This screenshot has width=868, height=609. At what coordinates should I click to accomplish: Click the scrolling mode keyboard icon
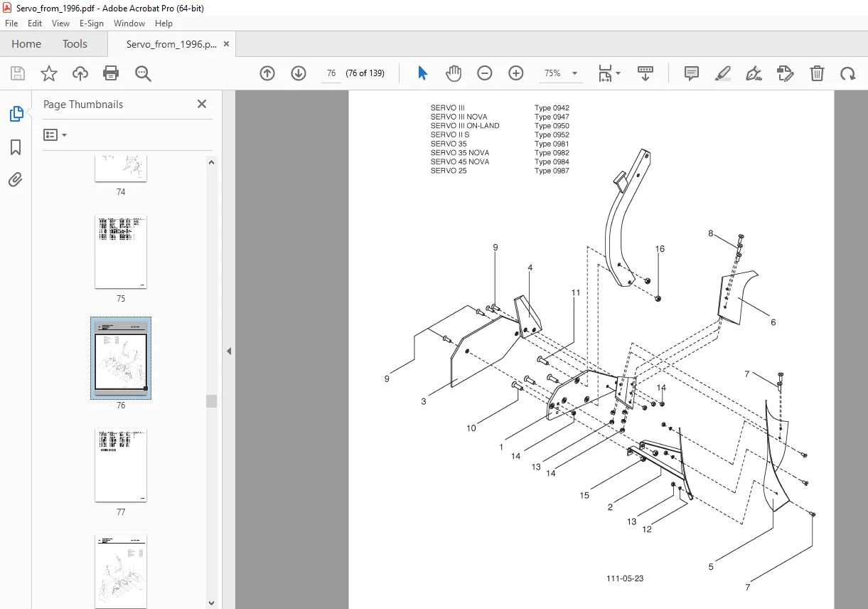[645, 73]
